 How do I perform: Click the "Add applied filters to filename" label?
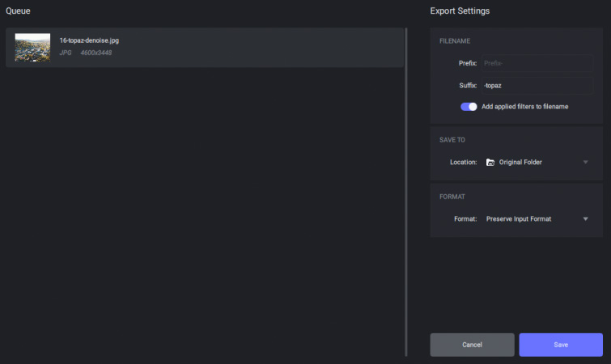[x=524, y=107]
